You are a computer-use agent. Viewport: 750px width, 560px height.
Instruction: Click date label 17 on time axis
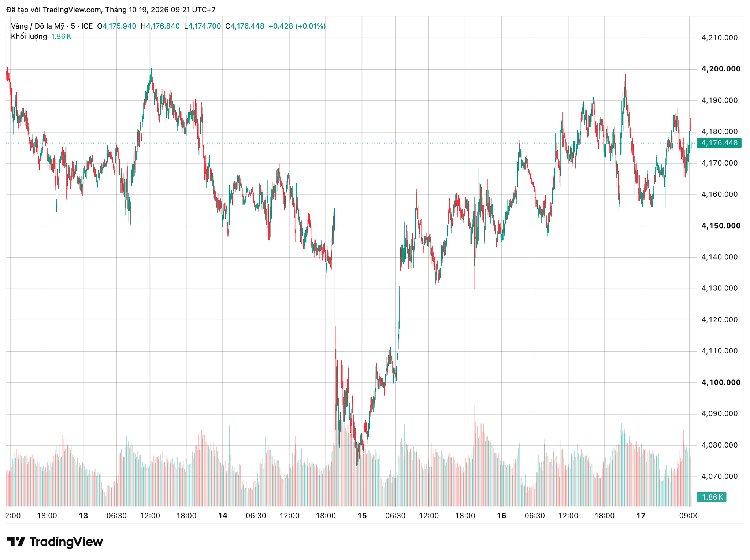641,516
